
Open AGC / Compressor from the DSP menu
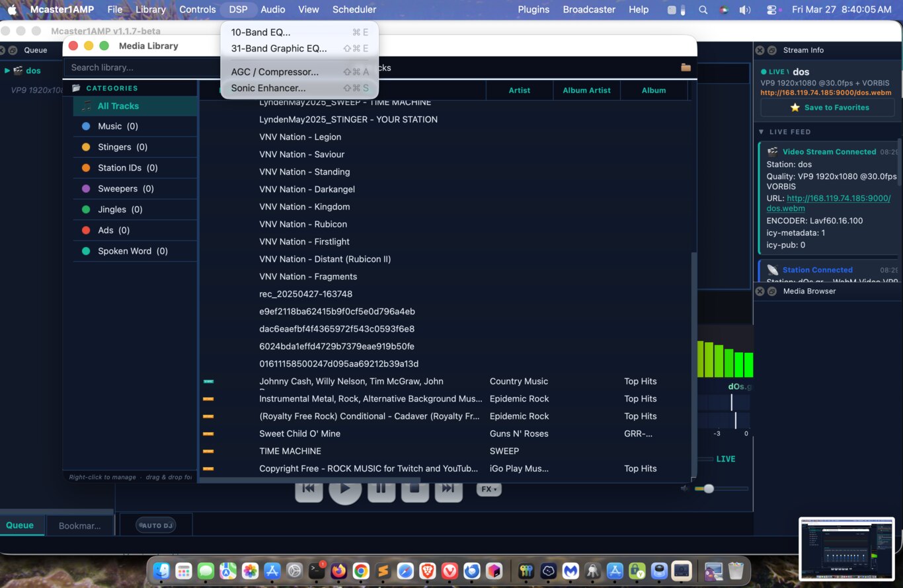point(299,72)
